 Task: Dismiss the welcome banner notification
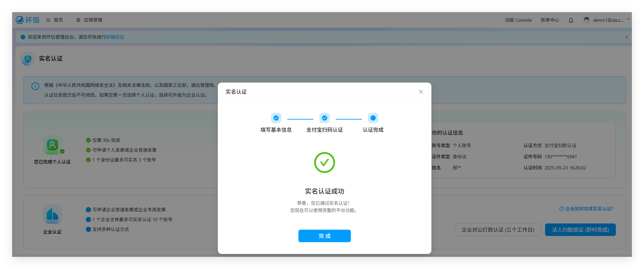pyautogui.click(x=626, y=37)
